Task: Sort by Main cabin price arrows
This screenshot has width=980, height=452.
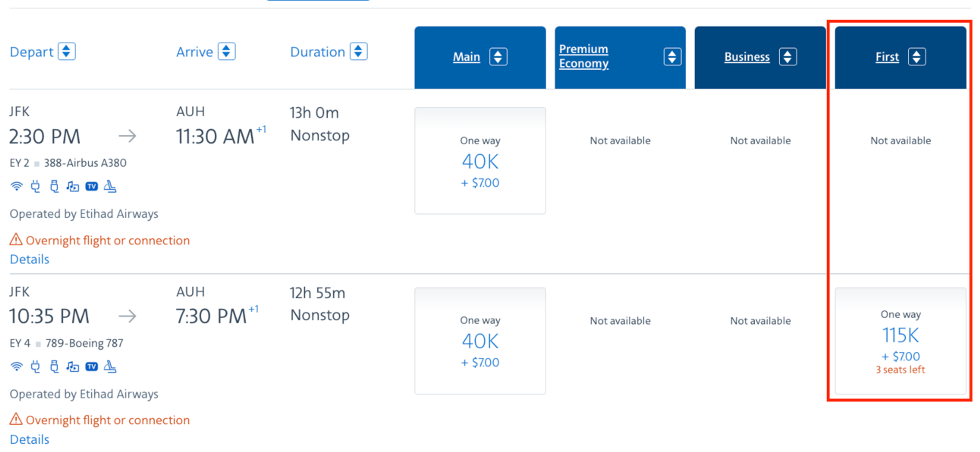Action: pyautogui.click(x=498, y=57)
